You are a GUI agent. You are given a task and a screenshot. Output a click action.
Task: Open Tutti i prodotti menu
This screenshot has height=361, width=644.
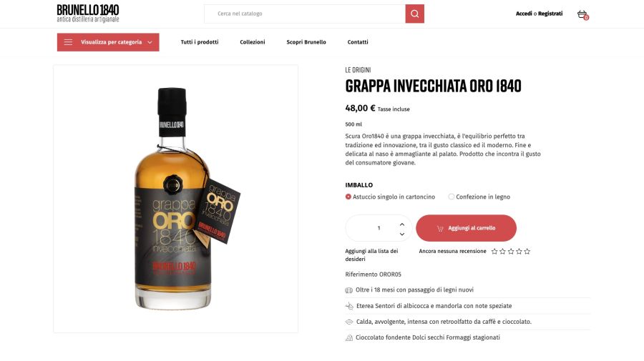pyautogui.click(x=200, y=42)
